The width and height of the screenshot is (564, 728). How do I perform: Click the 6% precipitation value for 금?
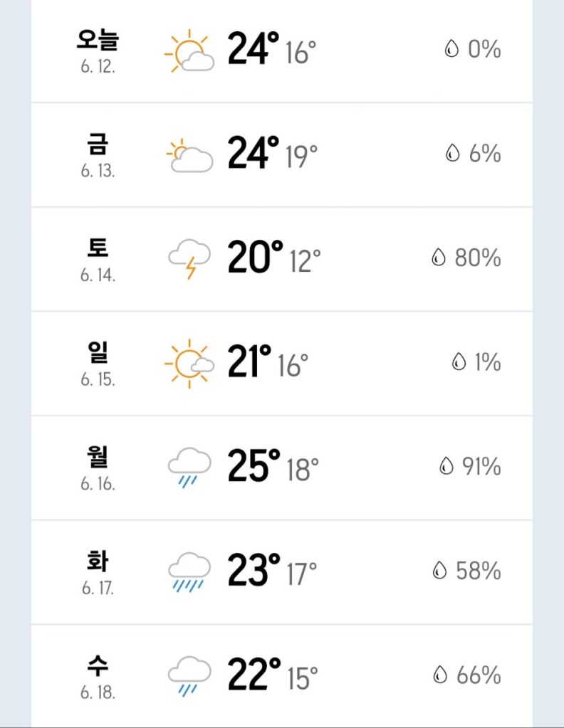tap(484, 154)
